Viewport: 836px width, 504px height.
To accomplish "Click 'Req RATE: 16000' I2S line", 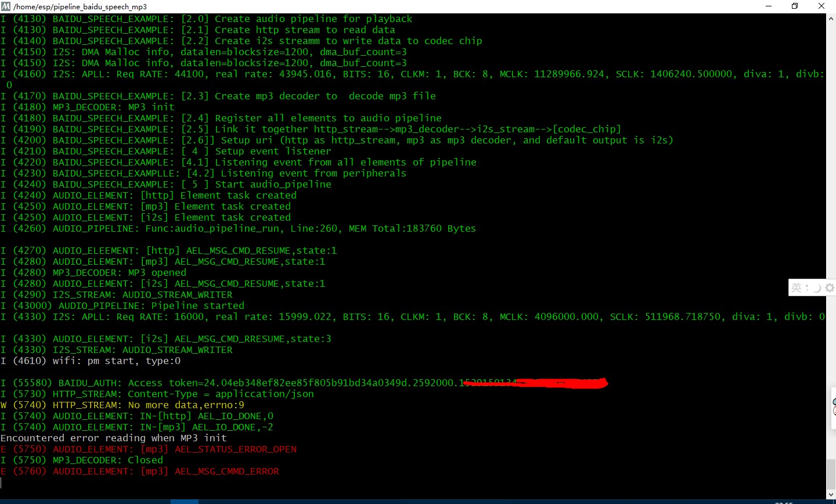I will (412, 316).
